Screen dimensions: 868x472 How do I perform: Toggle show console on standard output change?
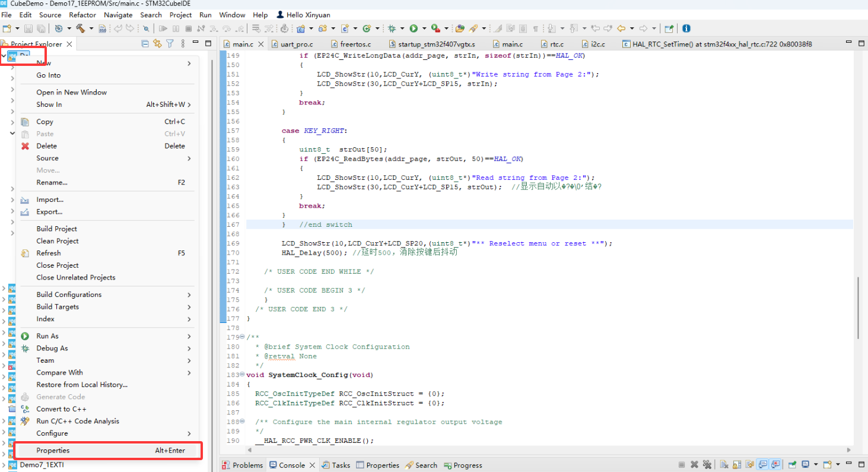coord(762,464)
